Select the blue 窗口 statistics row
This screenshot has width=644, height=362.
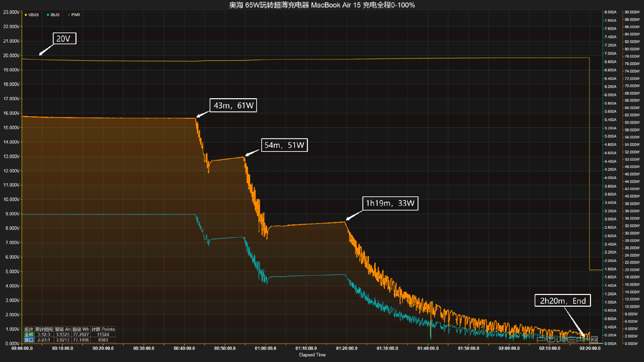point(29,340)
